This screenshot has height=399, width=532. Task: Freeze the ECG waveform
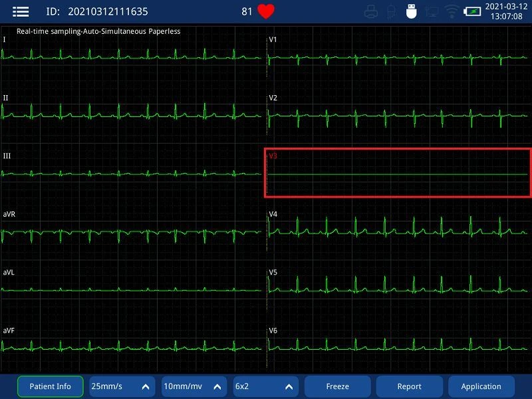click(x=338, y=386)
